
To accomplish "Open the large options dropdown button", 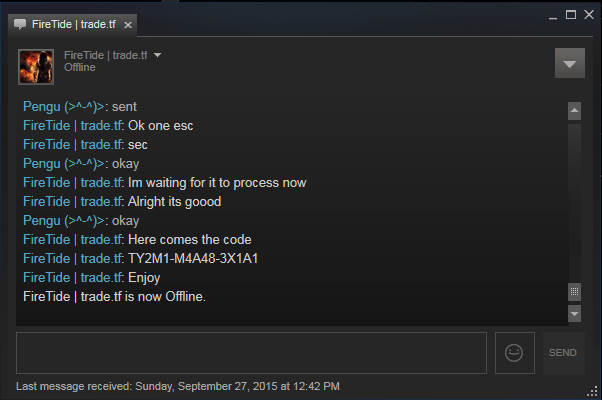I will click(570, 63).
